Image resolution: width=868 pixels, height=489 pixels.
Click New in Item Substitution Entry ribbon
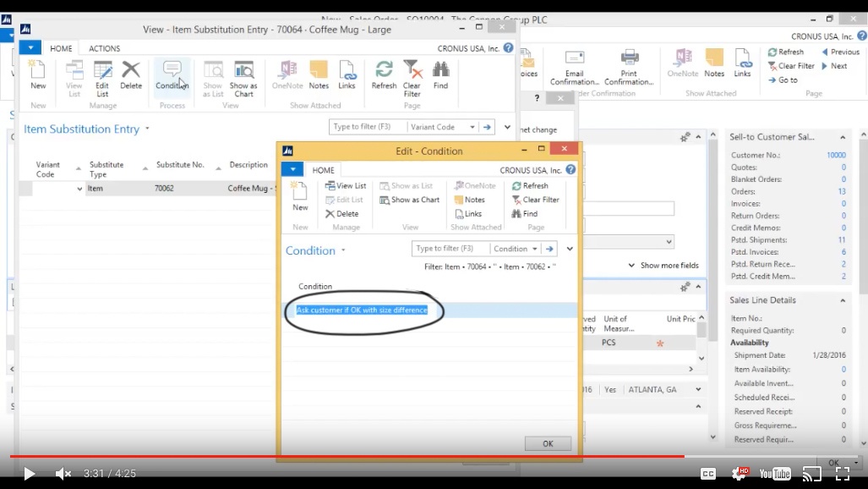tap(38, 74)
